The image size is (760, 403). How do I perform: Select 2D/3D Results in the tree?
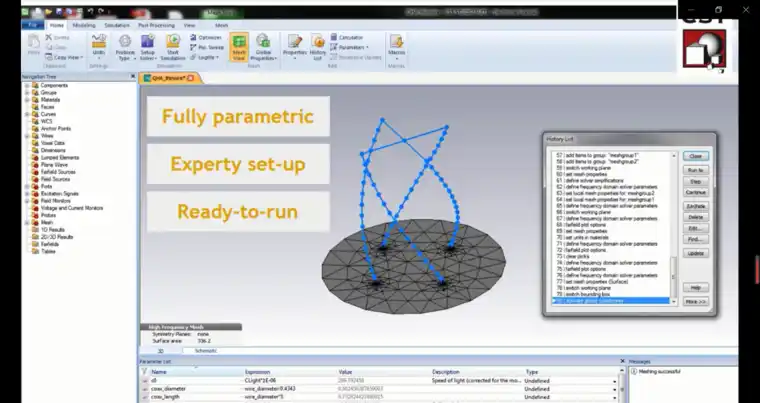click(x=57, y=237)
